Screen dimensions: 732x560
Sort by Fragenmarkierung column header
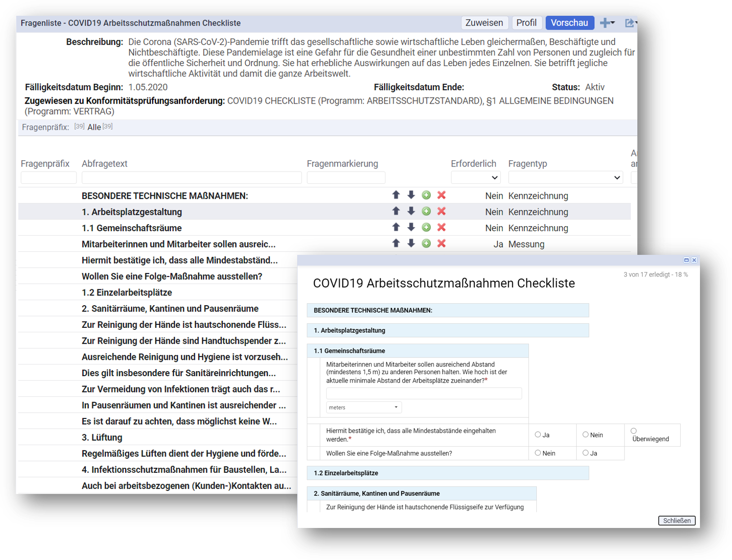coord(342,164)
